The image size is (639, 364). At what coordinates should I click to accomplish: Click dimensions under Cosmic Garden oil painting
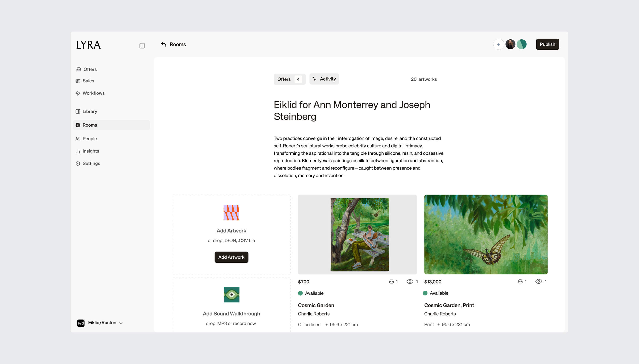[x=344, y=324]
